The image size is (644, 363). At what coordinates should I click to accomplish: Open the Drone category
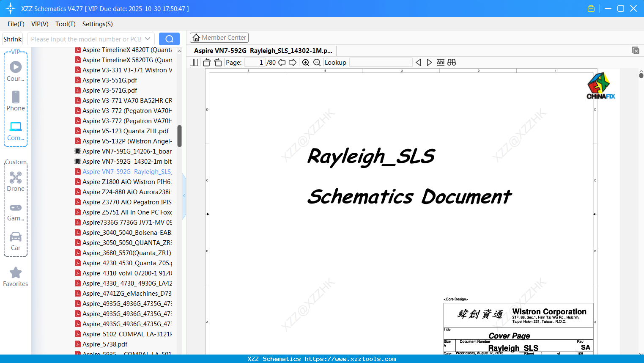tap(16, 181)
